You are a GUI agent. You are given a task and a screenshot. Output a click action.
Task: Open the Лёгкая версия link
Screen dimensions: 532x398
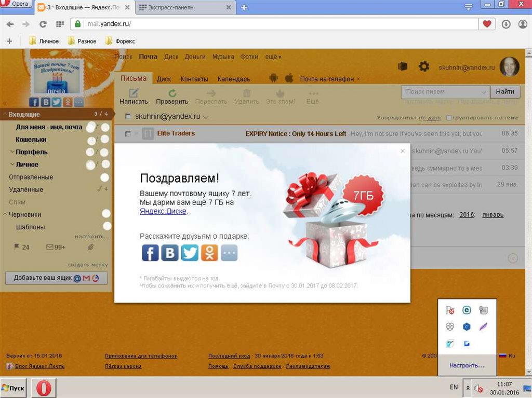pos(123,366)
